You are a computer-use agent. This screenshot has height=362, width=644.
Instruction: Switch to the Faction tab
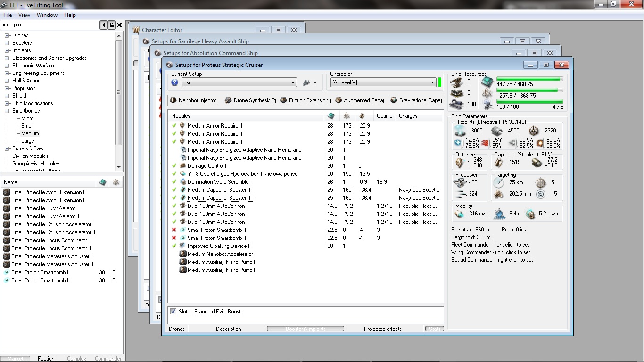point(46,359)
